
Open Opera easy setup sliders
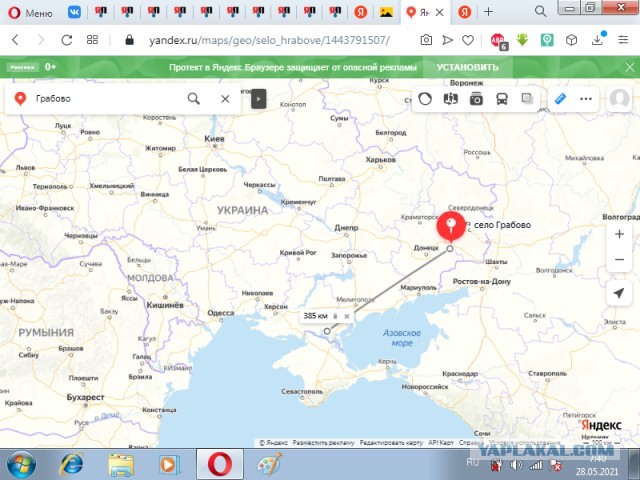pos(623,40)
